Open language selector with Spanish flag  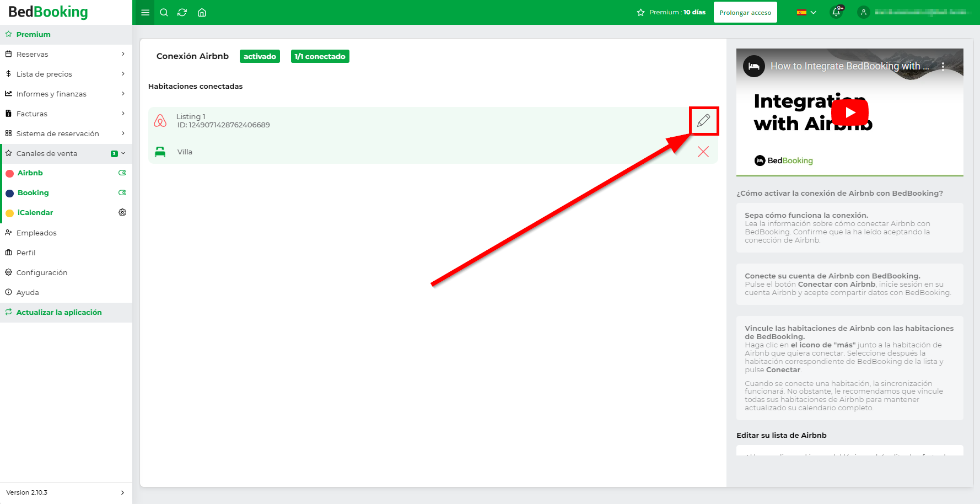806,12
